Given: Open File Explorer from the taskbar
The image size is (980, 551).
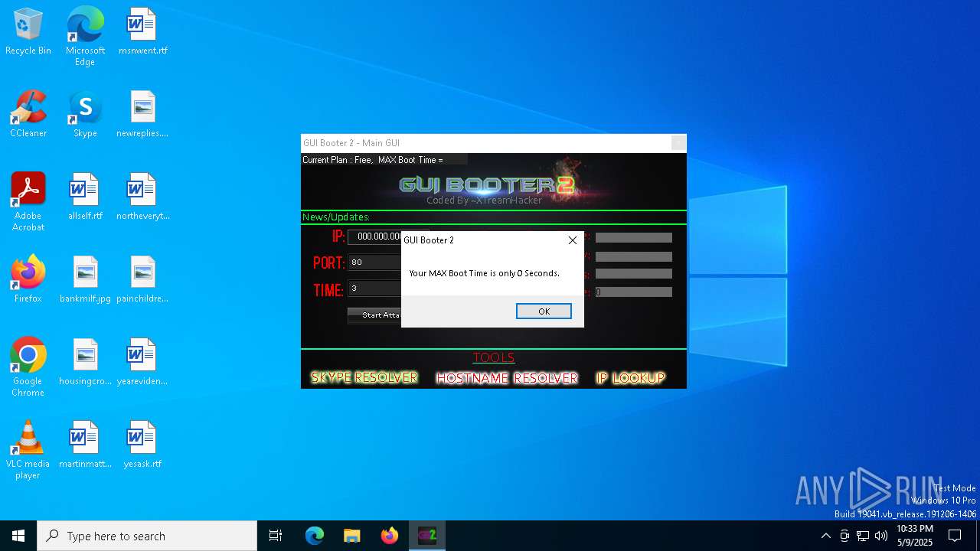Looking at the screenshot, I should tap(351, 536).
